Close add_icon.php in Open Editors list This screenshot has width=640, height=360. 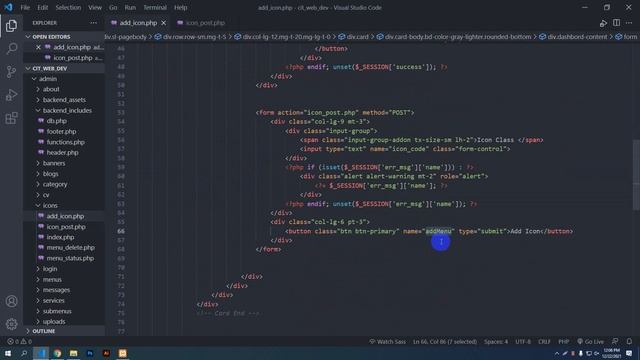[x=38, y=47]
